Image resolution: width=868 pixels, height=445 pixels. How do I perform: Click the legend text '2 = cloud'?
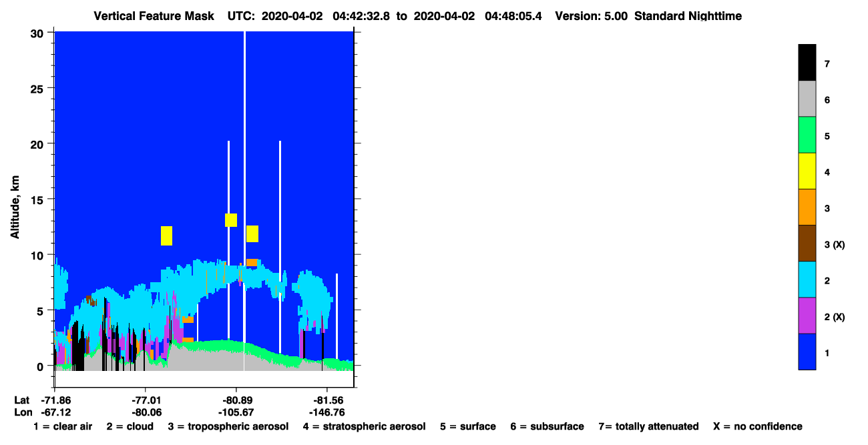click(x=130, y=426)
